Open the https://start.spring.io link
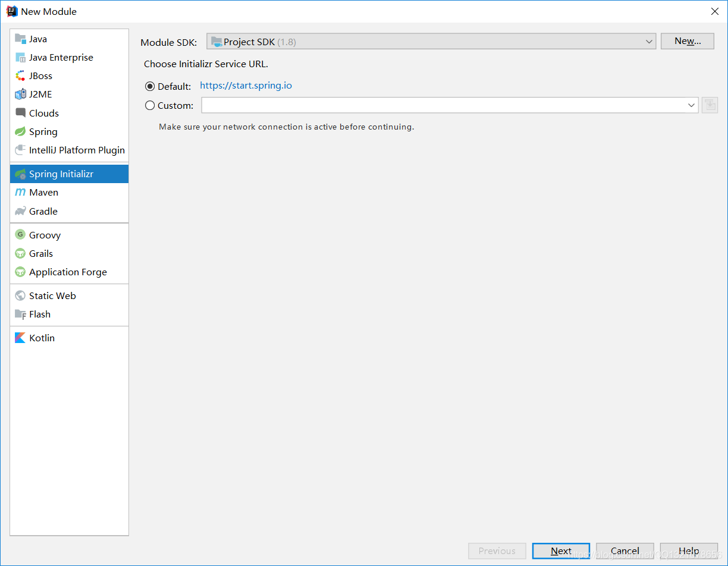Screen dimensions: 728x566 246,86
